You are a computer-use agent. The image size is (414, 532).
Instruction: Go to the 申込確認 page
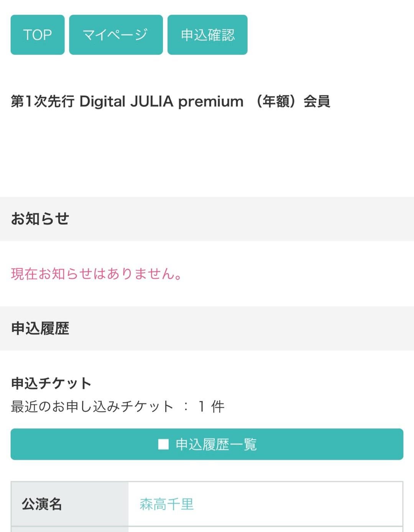point(207,35)
